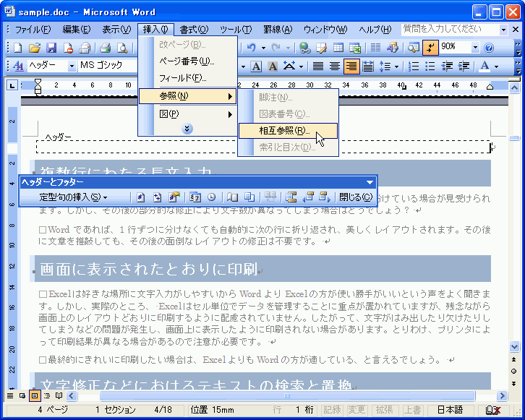
Task: Open Styles and Formatting AA icon
Action: coord(18,66)
